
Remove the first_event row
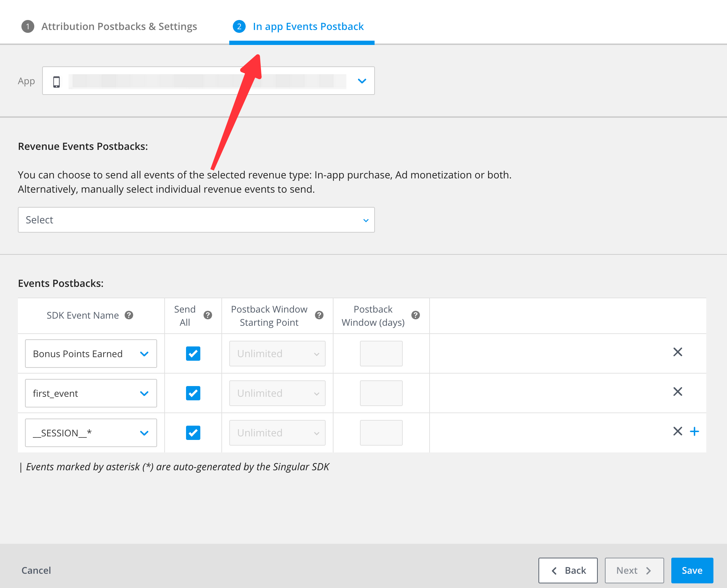pyautogui.click(x=678, y=392)
